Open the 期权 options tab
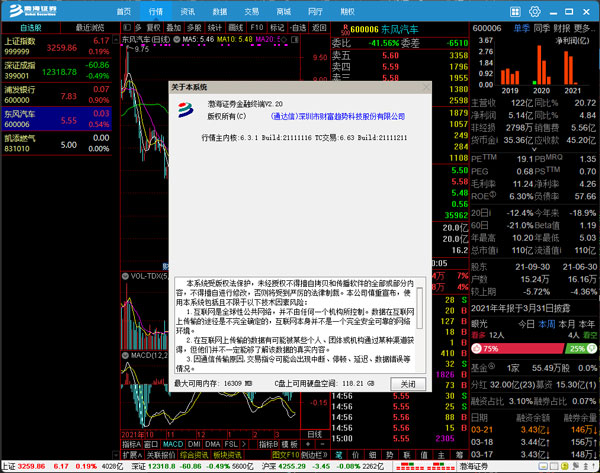600x473 pixels. 347,12
